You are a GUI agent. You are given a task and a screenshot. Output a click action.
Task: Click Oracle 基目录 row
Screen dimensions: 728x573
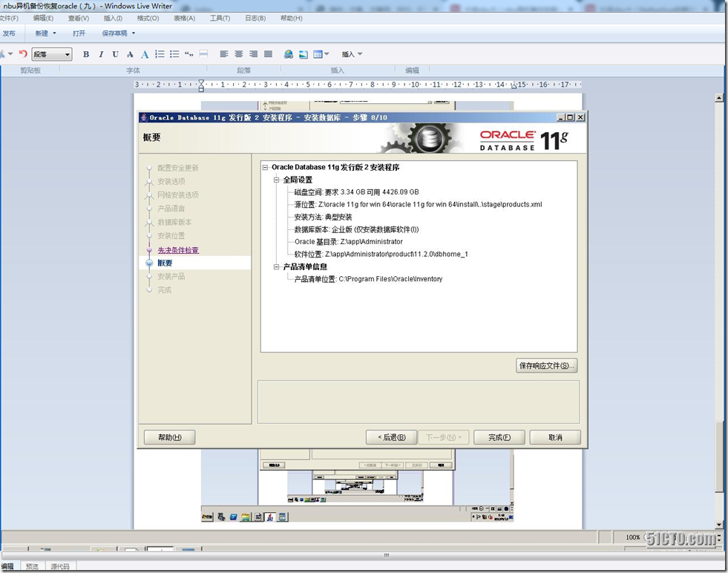click(349, 241)
